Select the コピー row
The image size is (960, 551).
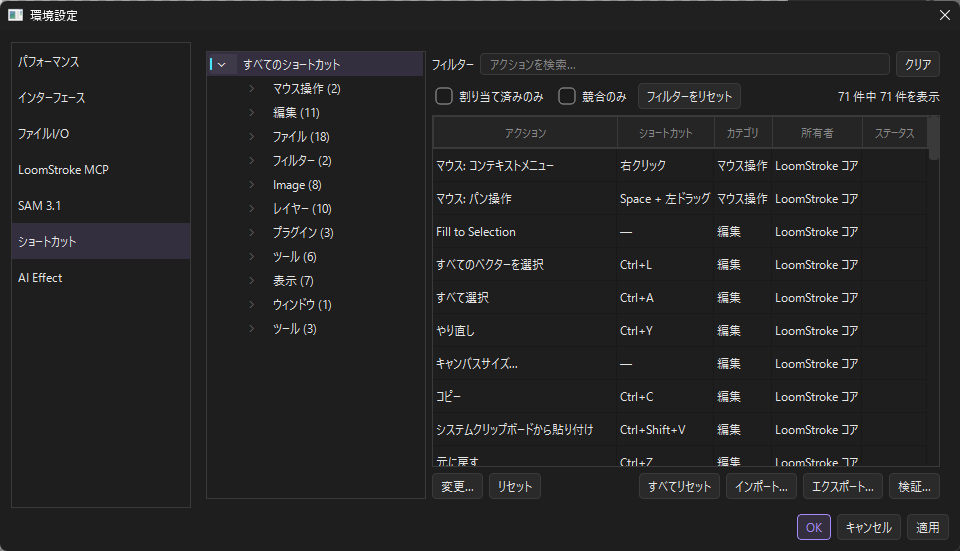(x=680, y=397)
